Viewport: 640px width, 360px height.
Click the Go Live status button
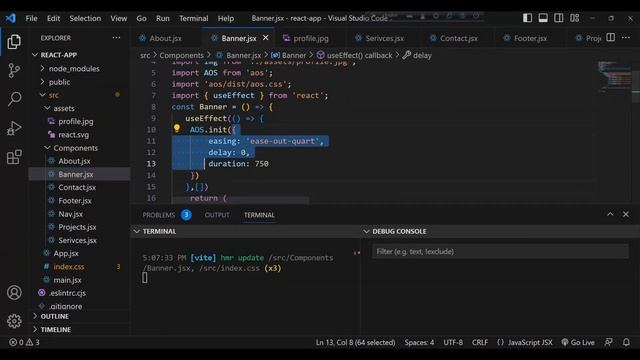pyautogui.click(x=578, y=342)
